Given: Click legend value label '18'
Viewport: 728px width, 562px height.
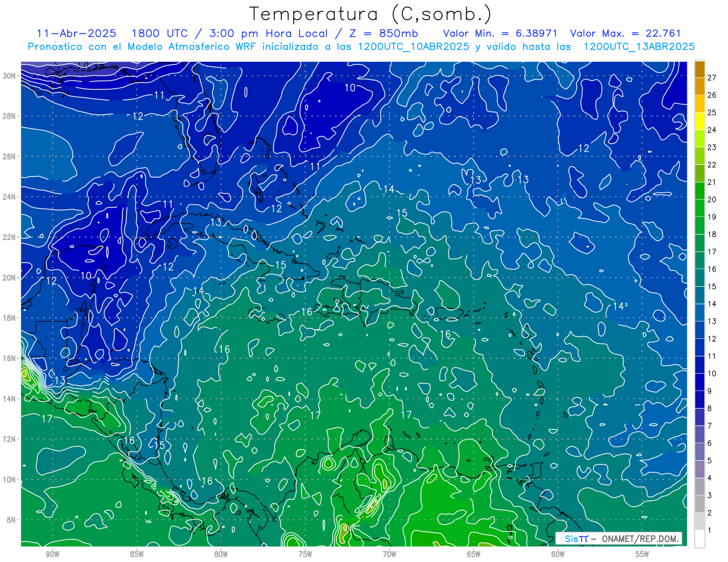Looking at the screenshot, I should coord(712,234).
